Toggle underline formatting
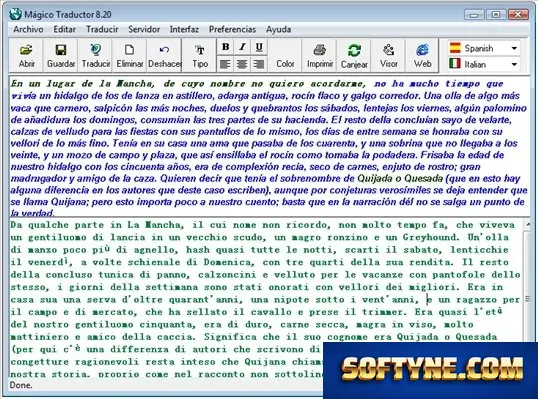The height and width of the screenshot is (399, 538). pos(259,47)
